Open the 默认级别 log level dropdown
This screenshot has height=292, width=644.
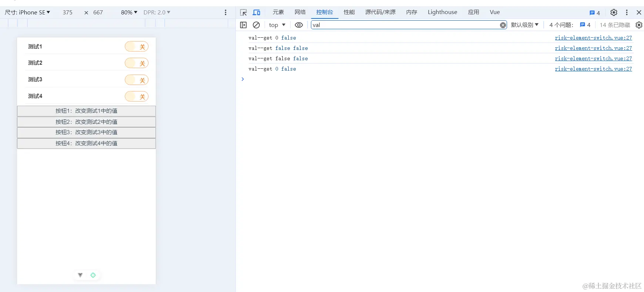(525, 25)
